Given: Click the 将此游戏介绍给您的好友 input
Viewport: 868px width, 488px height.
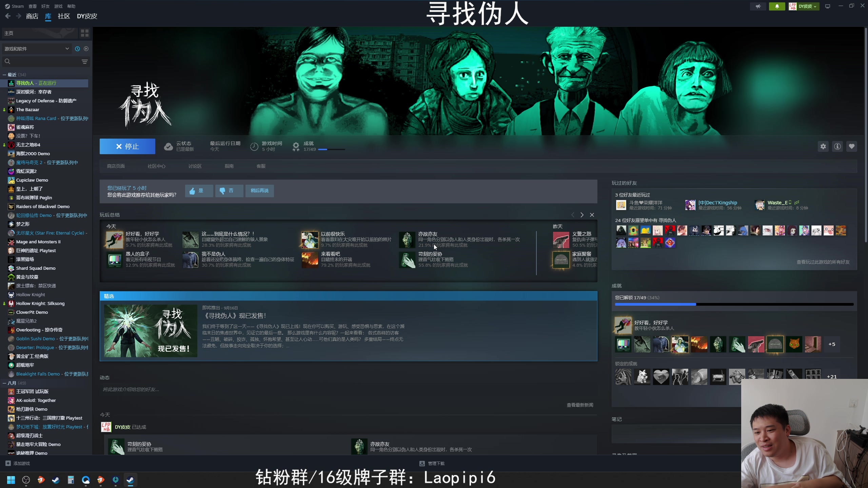Looking at the screenshot, I should click(x=348, y=389).
